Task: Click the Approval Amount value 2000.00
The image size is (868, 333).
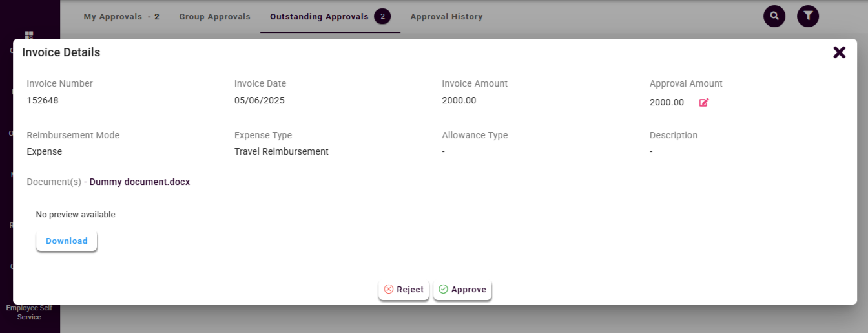Action: [666, 102]
